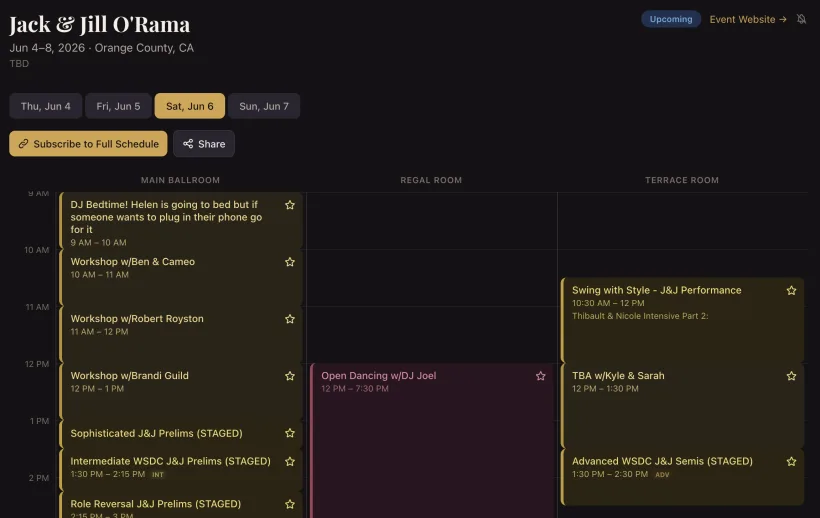Toggle the notification bell icon
Image resolution: width=820 pixels, height=518 pixels.
tap(801, 19)
